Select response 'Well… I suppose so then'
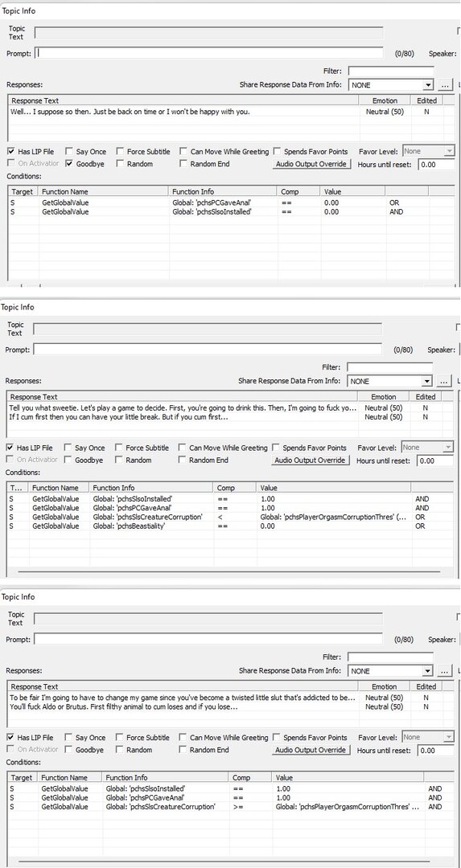The width and height of the screenshot is (461, 868). (x=231, y=111)
